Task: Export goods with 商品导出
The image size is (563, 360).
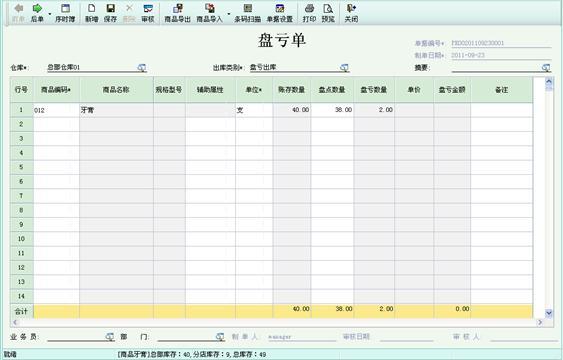Action: (x=177, y=13)
